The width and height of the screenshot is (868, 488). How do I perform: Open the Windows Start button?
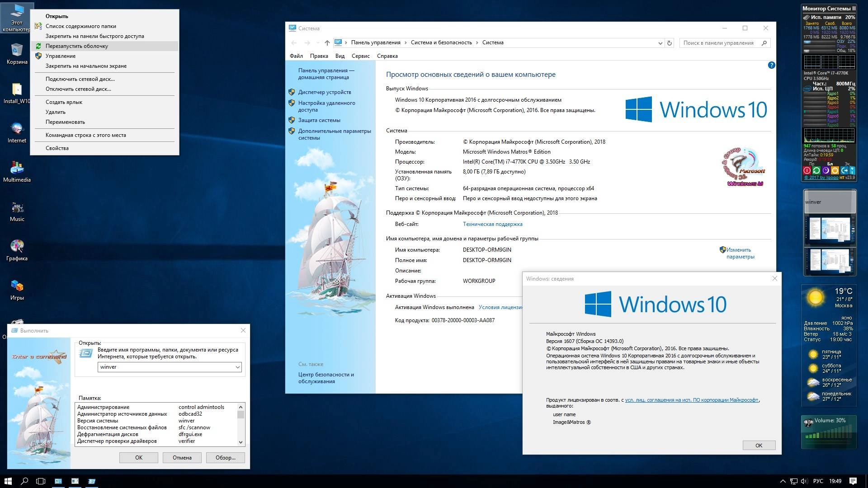click(8, 481)
